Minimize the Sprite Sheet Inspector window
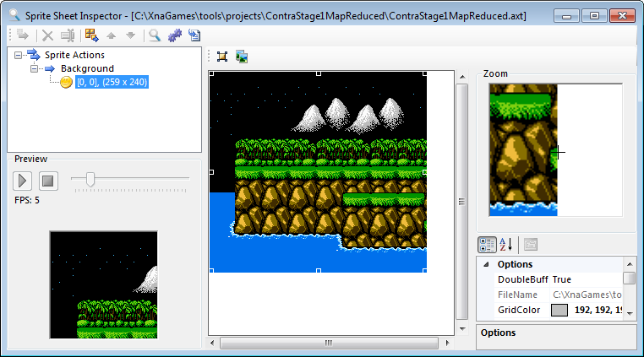 [x=567, y=15]
